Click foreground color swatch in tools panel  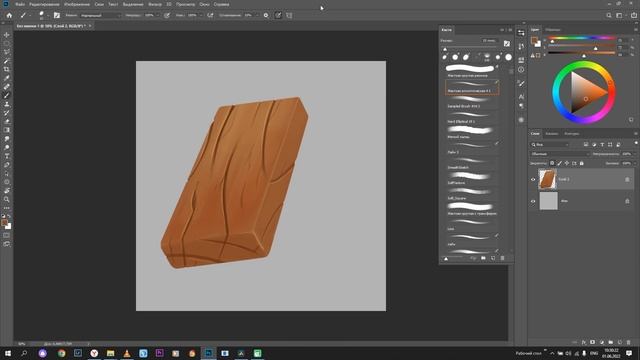[4, 222]
